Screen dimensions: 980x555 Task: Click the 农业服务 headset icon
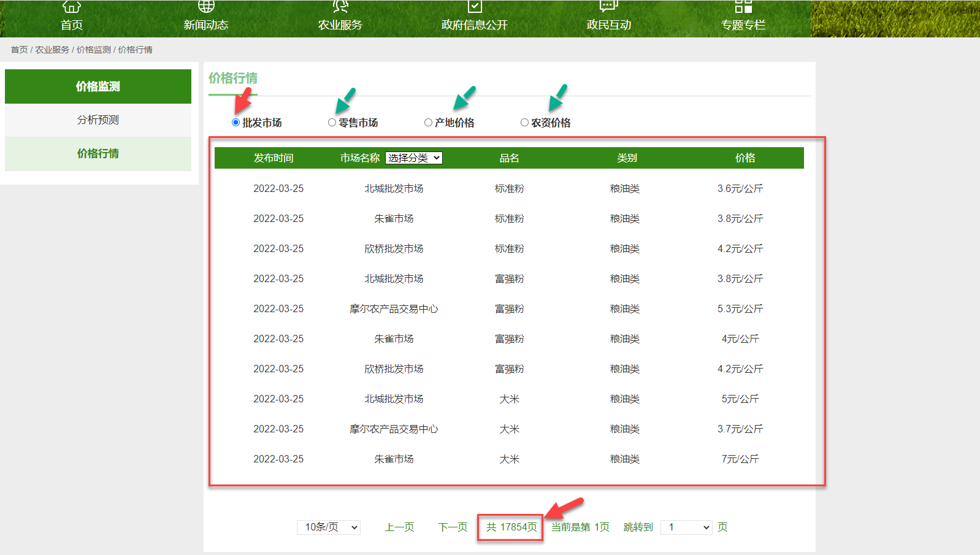point(340,7)
